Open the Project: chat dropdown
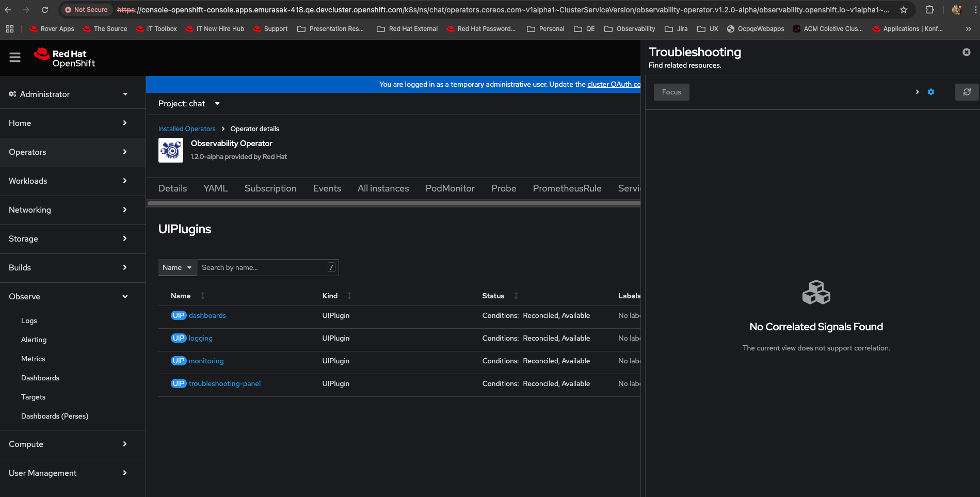Image resolution: width=980 pixels, height=497 pixels. click(x=189, y=104)
